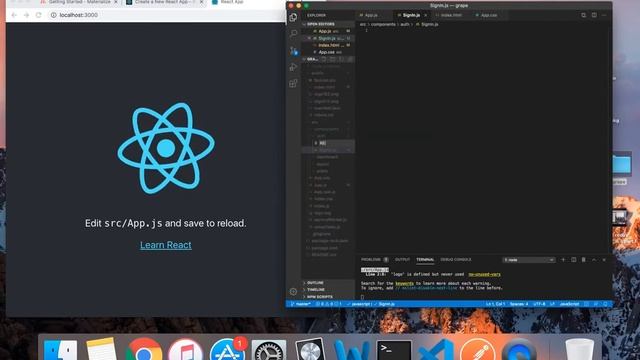Click the auth breadcrumb segment
Screen dimensions: 640x360
pyautogui.click(x=404, y=24)
